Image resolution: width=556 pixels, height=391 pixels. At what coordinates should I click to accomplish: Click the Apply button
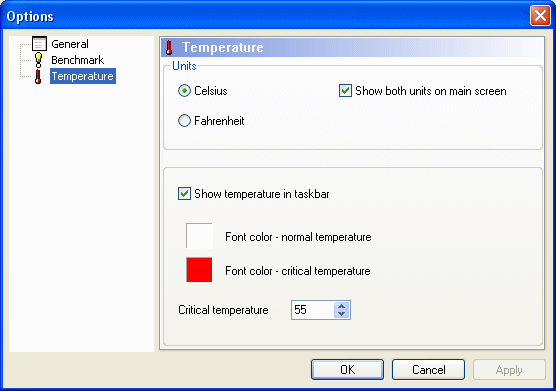[509, 369]
